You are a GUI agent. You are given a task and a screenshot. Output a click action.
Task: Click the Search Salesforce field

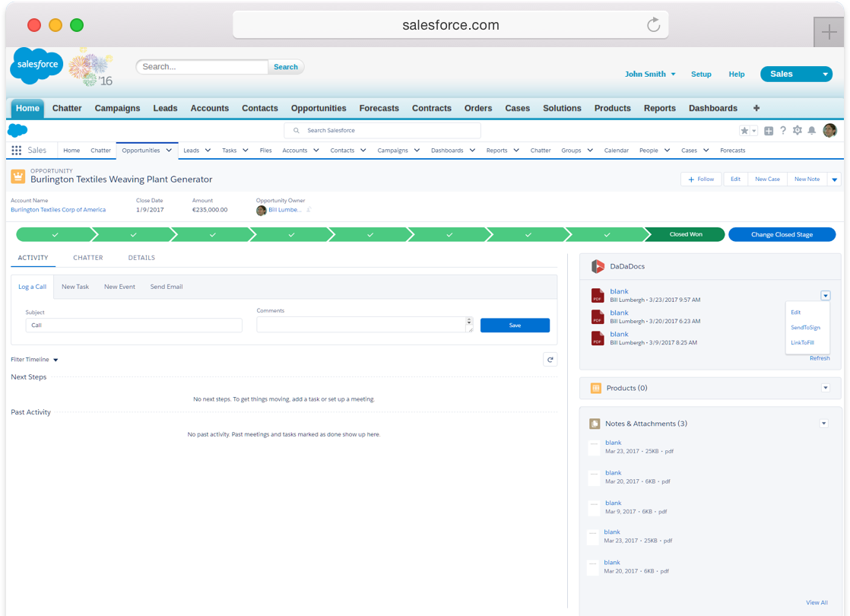click(x=382, y=130)
